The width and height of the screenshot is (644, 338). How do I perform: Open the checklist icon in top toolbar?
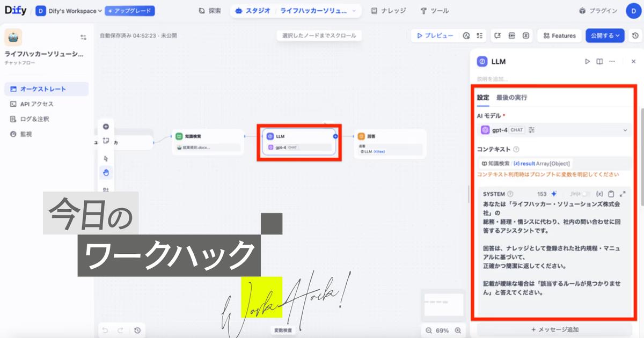479,36
